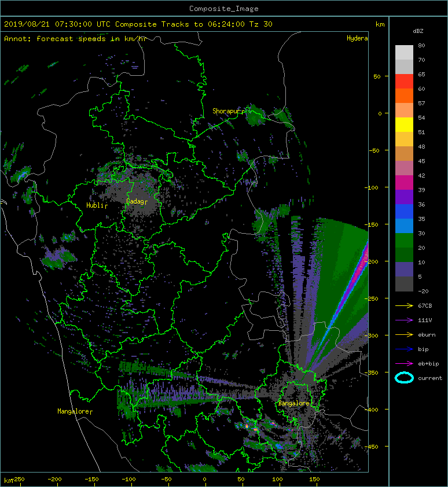448x487 pixels.
Task: Click the -450 vertical axis tick label
Action: (x=371, y=447)
